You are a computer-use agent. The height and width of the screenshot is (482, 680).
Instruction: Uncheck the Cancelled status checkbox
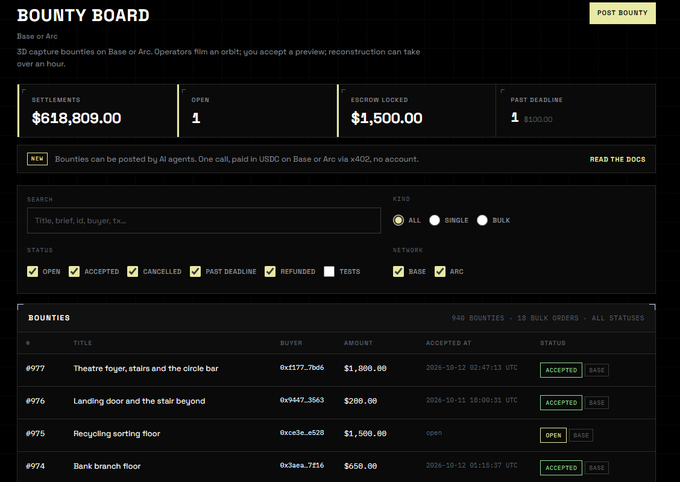(x=133, y=272)
